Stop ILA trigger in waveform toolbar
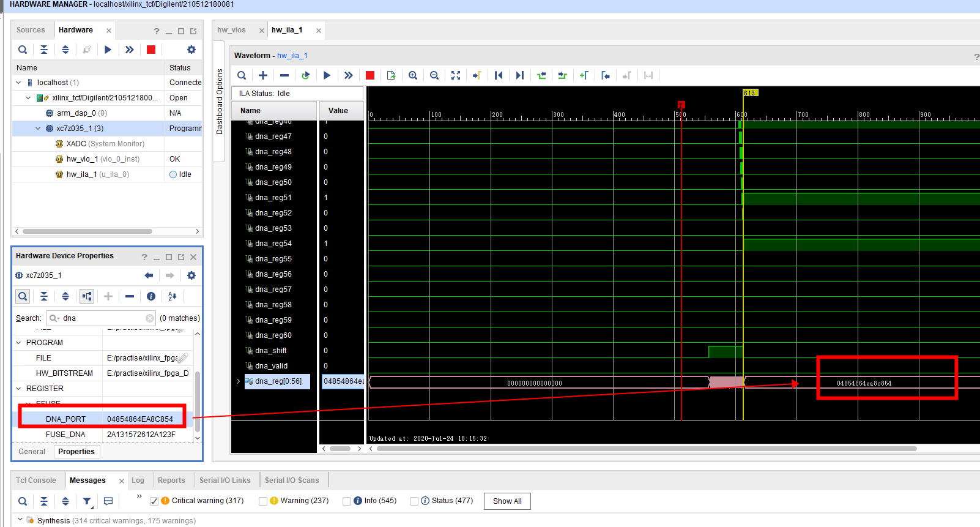The height and width of the screenshot is (527, 980). tap(370, 75)
